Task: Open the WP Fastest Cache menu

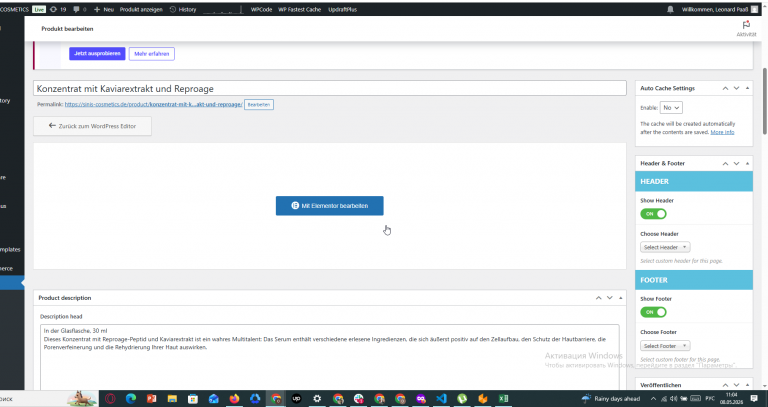Action: pos(300,9)
